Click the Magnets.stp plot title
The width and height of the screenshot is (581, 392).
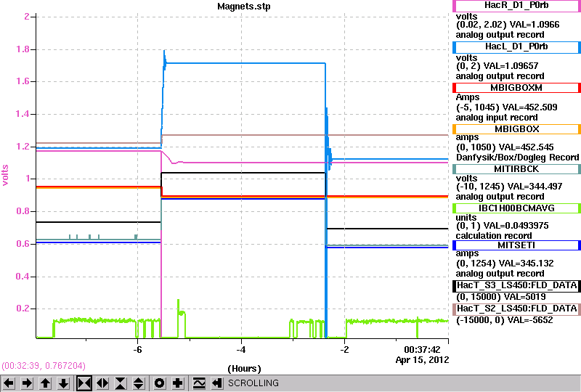(244, 7)
